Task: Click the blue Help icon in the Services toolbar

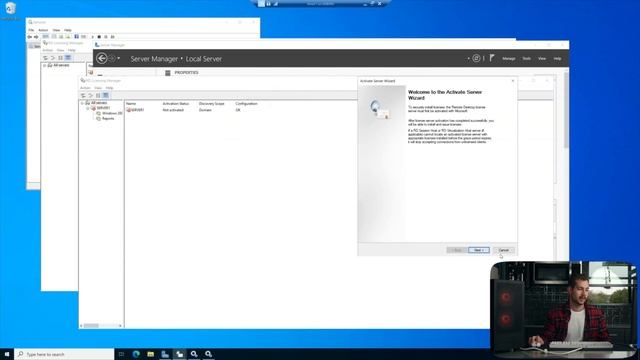Action: click(x=76, y=37)
